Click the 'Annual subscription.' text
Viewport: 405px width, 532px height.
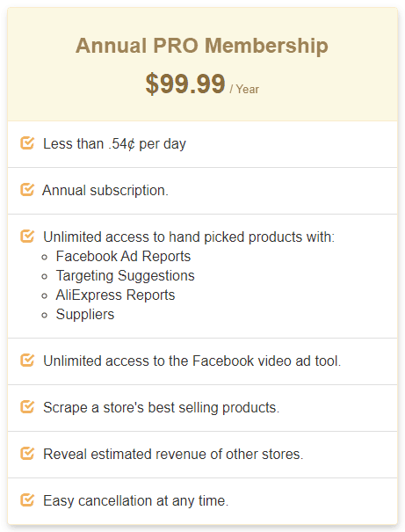(105, 190)
